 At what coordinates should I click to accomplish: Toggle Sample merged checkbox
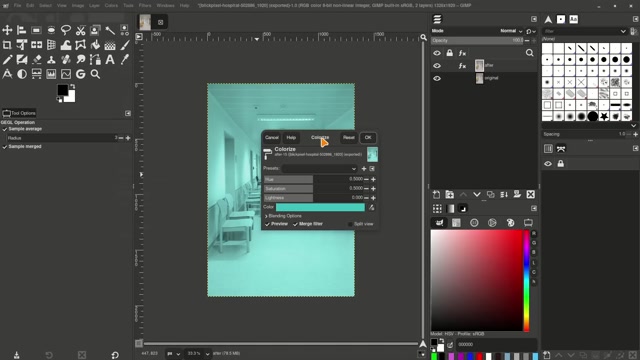(5, 147)
